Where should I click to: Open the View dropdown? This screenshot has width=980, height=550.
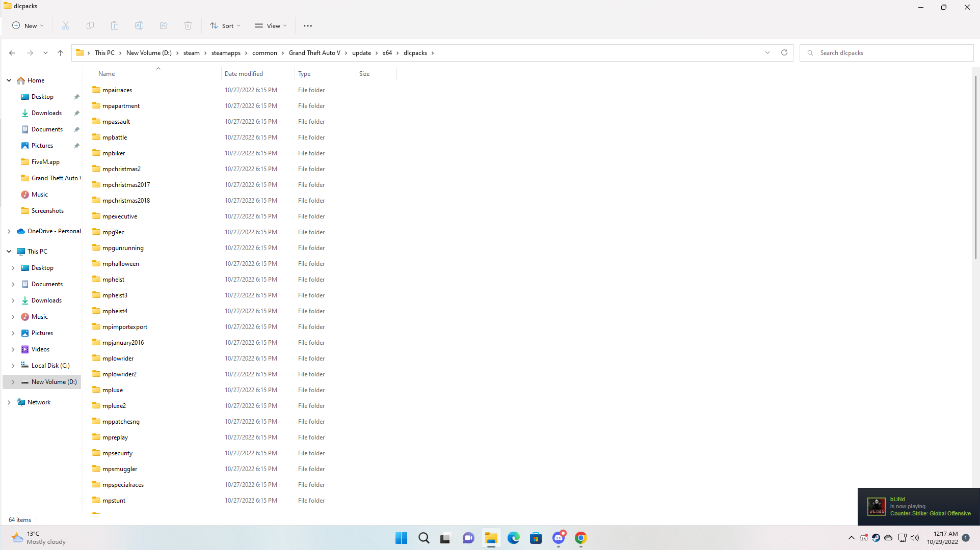[x=271, y=25]
